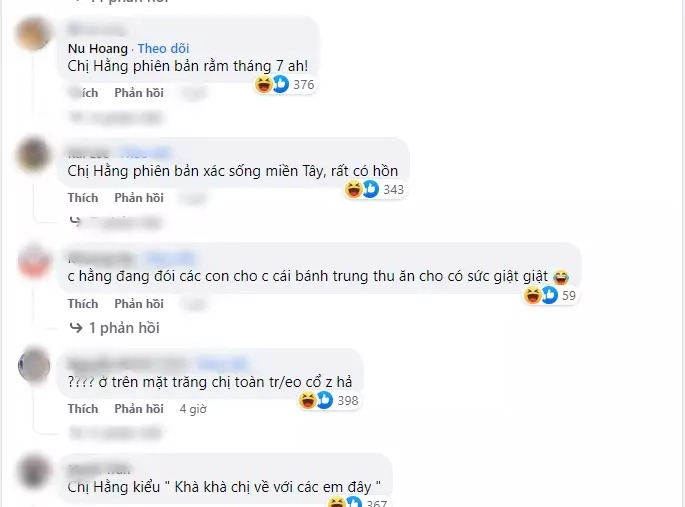The height and width of the screenshot is (507, 685).
Task: Expand blurred replies under 'rằm tháng 7' comment
Action: (x=115, y=117)
